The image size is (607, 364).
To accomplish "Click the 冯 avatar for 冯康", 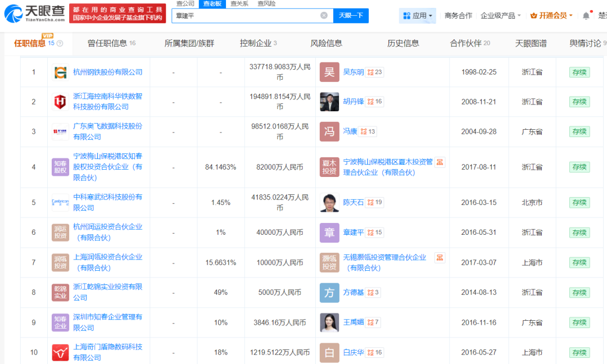I will coord(329,131).
